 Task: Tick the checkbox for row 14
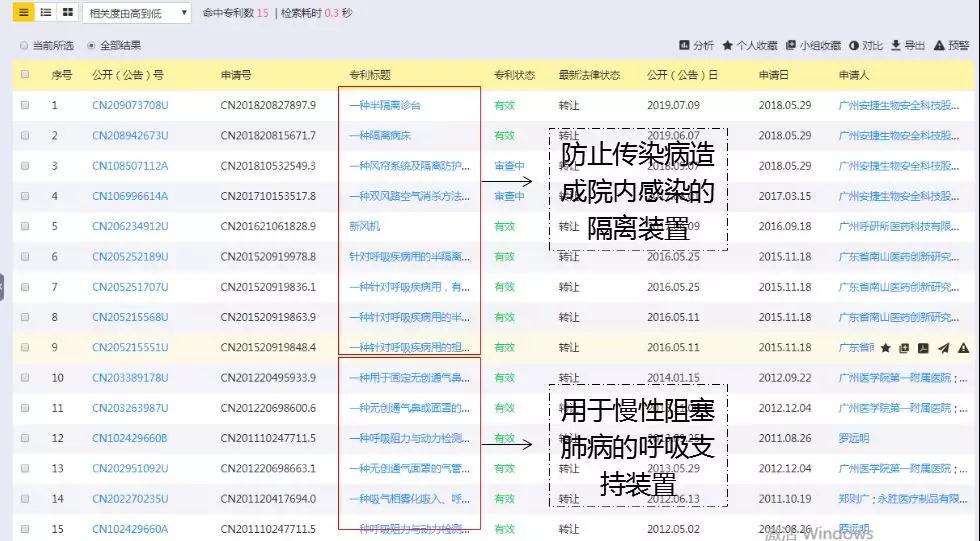coord(25,499)
